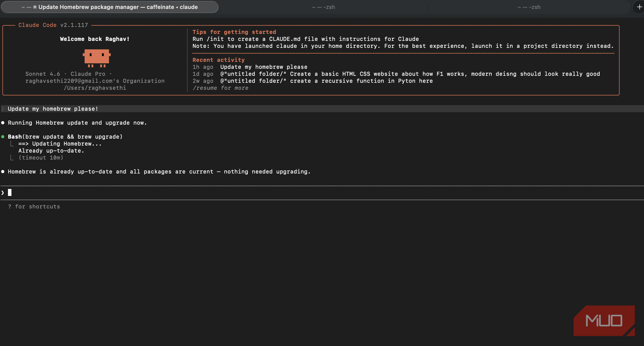Screen dimensions: 644x346
Task: Switch to the third -zsh tab
Action: pyautogui.click(x=529, y=7)
